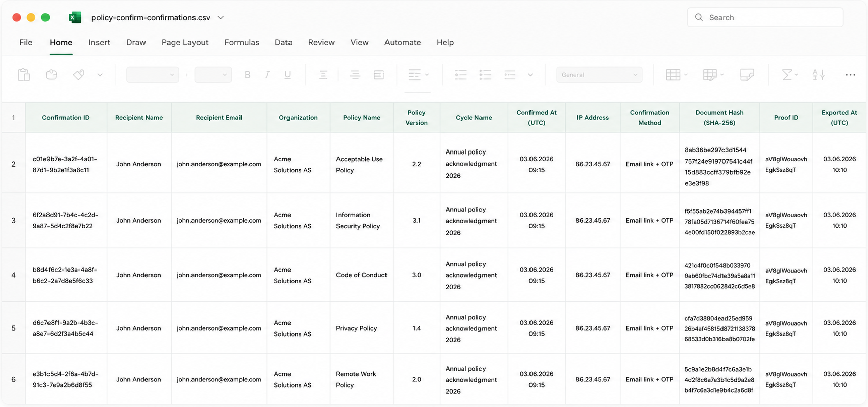The image size is (868, 407).
Task: Click the sort A-Z icon
Action: click(x=818, y=75)
